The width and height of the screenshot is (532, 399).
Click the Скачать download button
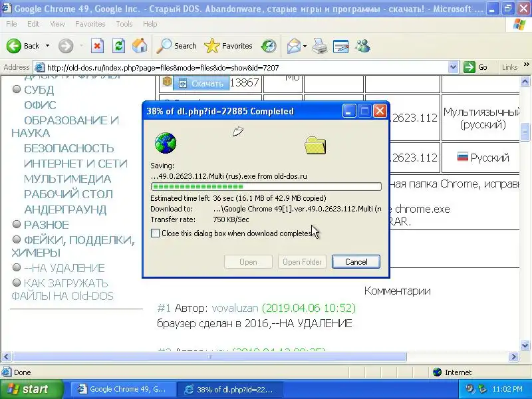click(201, 84)
